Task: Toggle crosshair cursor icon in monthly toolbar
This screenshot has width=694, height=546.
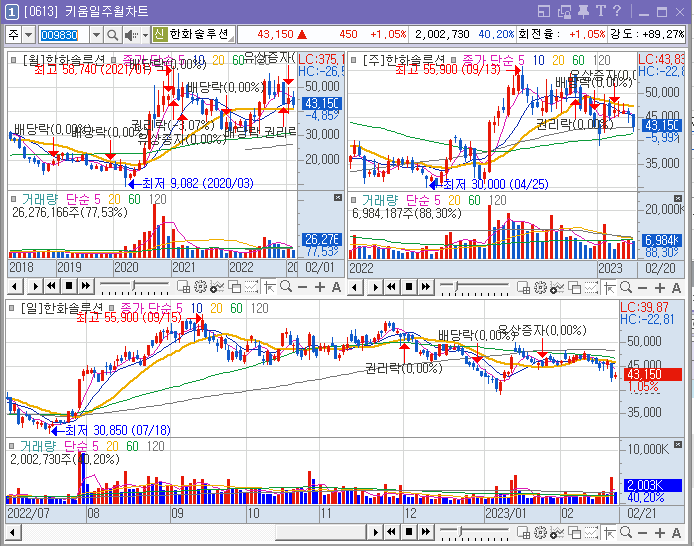Action: point(269,287)
